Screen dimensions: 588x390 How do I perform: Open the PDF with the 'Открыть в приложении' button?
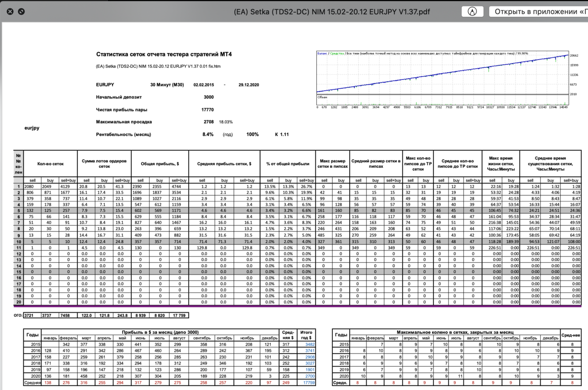tap(539, 11)
